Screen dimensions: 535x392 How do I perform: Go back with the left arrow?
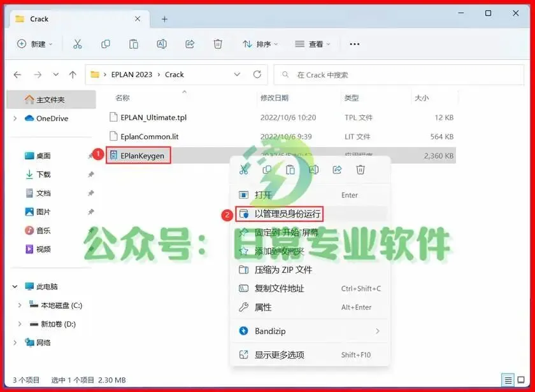[17, 74]
